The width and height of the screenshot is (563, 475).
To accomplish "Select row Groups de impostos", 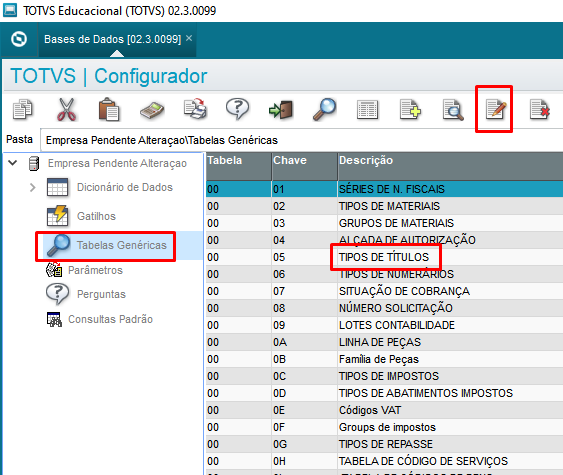I will pos(384,427).
